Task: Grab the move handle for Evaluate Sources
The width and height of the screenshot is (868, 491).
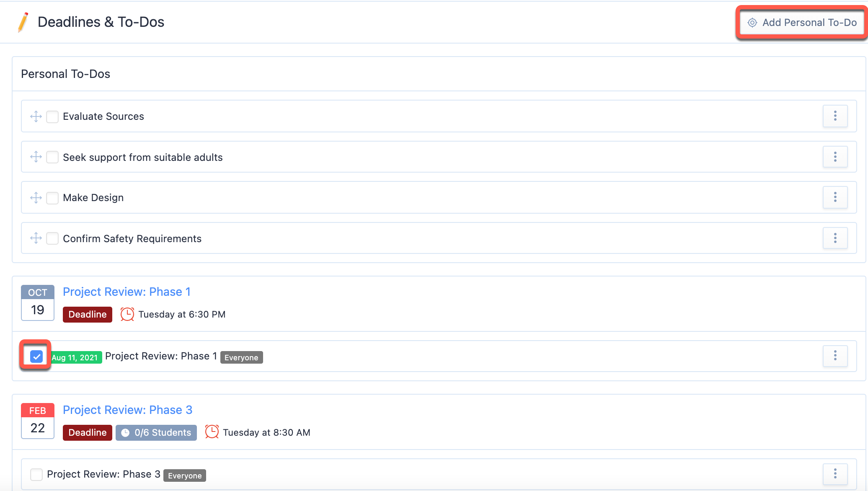Action: pyautogui.click(x=36, y=116)
